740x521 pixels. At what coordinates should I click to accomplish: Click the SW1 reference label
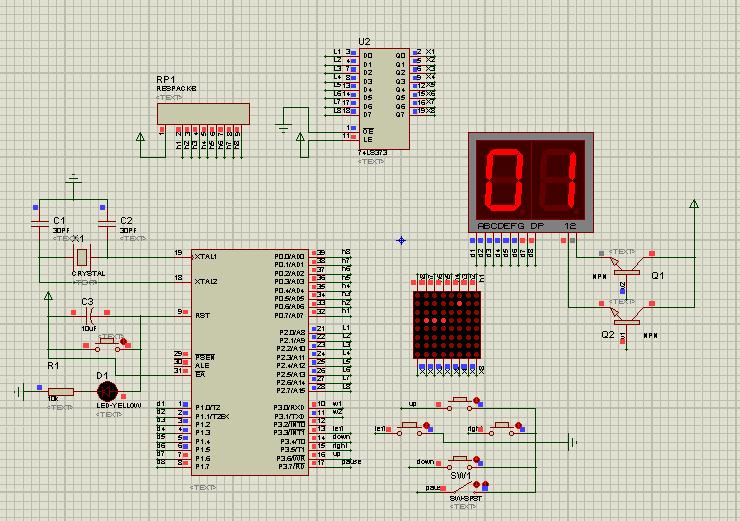pyautogui.click(x=460, y=476)
